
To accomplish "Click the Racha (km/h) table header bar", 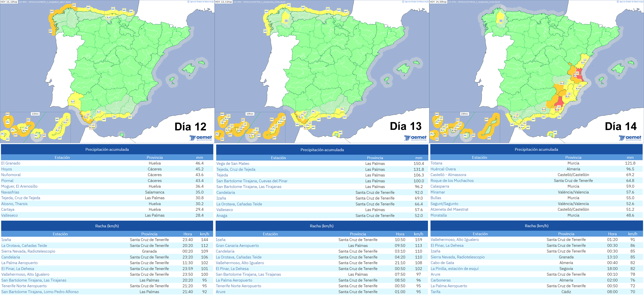I will click(x=107, y=226).
